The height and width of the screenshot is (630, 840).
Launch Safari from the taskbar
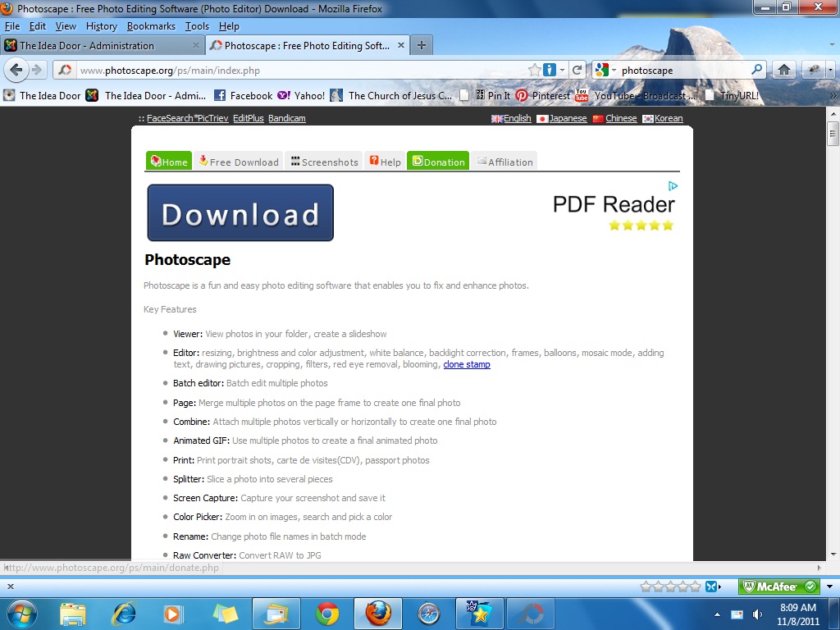(429, 614)
